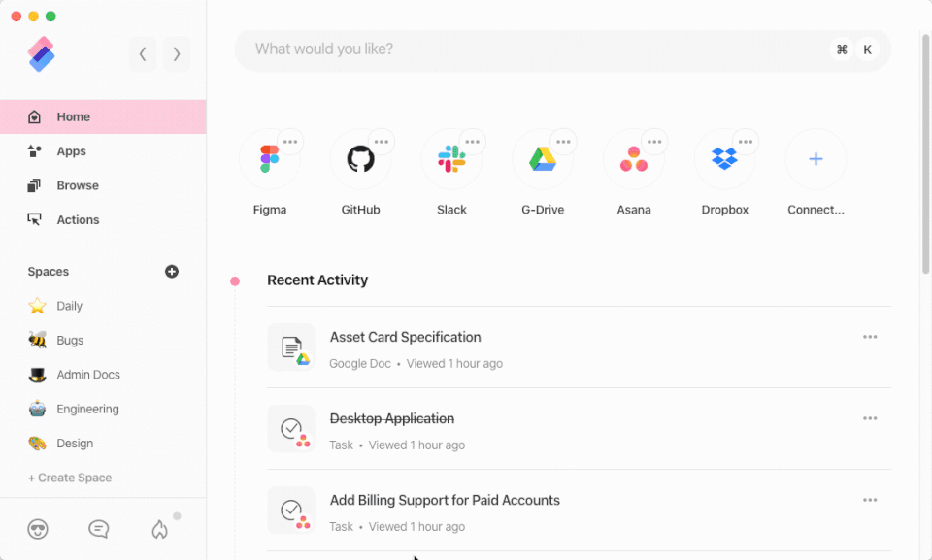Open more options for Asset Card Specification
This screenshot has width=932, height=560.
[870, 337]
